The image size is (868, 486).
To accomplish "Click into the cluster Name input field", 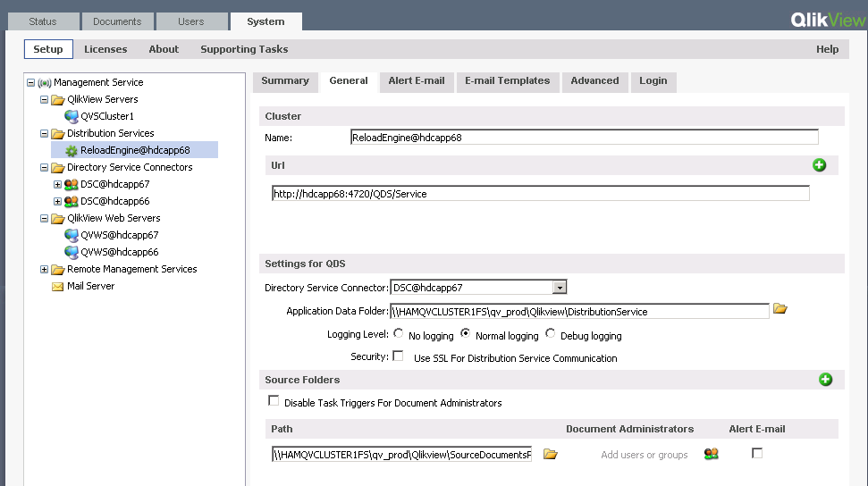I will (584, 138).
